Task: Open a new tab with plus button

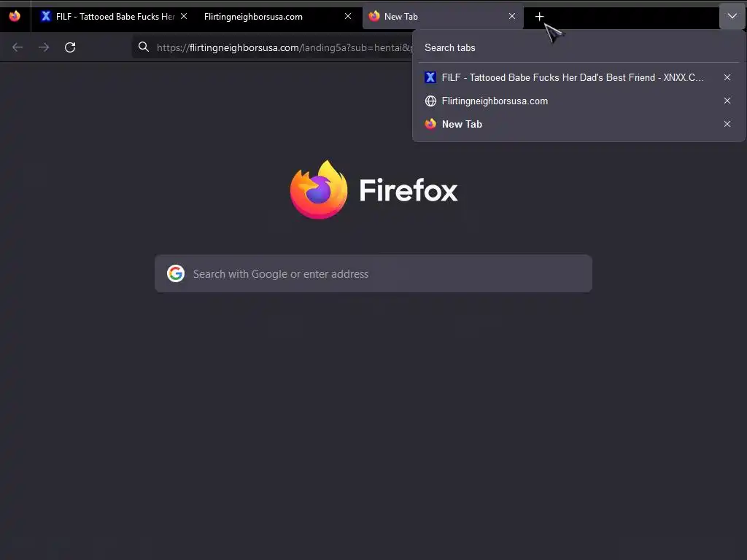Action: click(x=539, y=17)
